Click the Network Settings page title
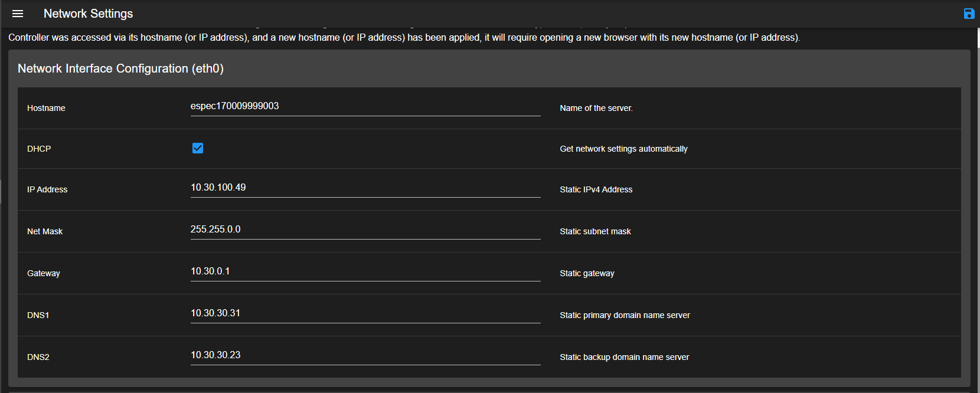 coord(88,14)
